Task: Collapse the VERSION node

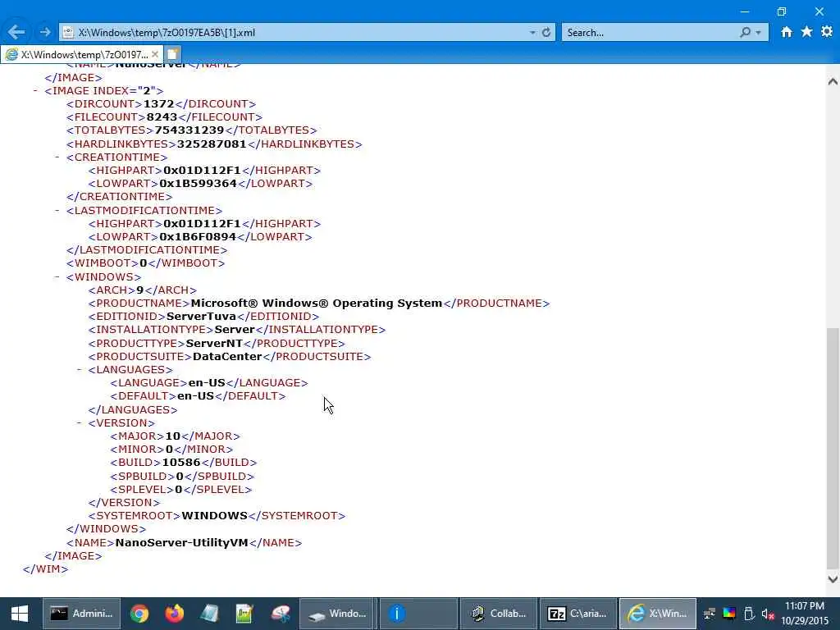Action: point(79,422)
